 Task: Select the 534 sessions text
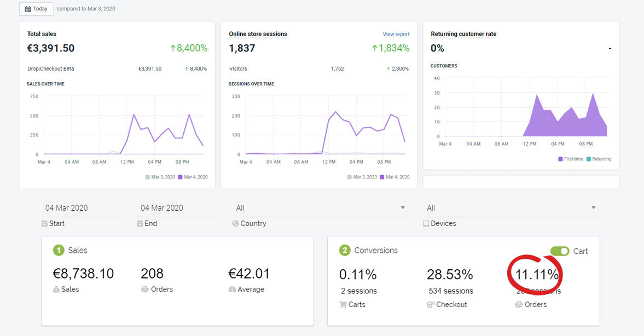[x=450, y=291]
